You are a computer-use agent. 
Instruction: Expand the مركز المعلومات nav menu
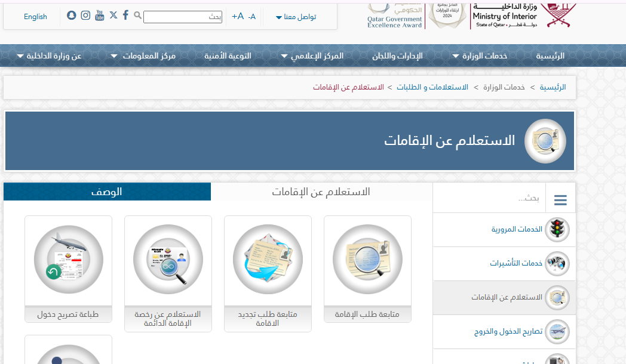[x=143, y=56]
